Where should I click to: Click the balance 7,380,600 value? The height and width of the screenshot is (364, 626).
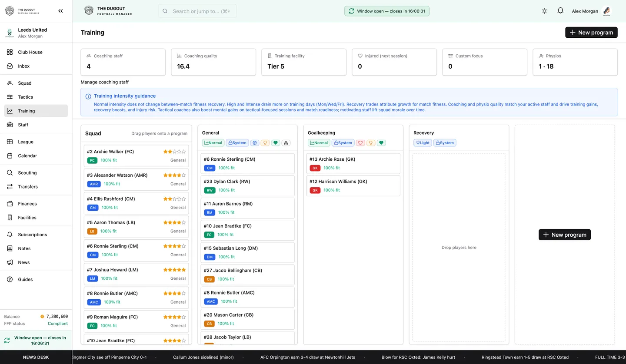(57, 317)
